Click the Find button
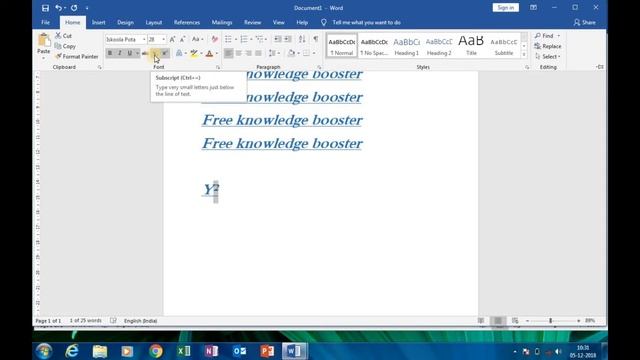The image size is (640, 360). click(544, 36)
